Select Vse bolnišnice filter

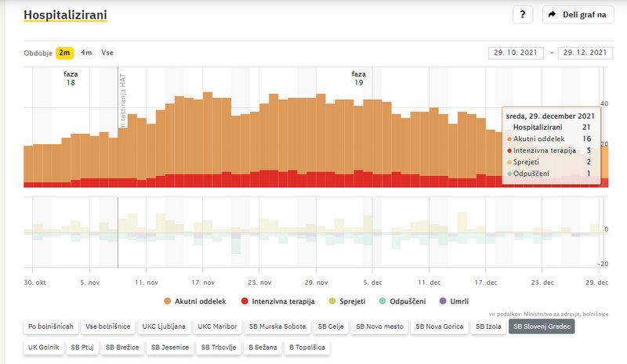click(x=108, y=326)
